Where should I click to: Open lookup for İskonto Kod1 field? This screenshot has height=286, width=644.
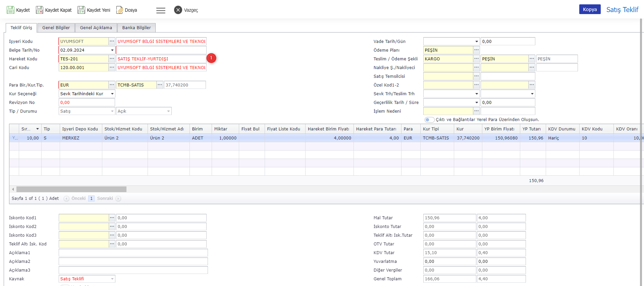click(112, 218)
